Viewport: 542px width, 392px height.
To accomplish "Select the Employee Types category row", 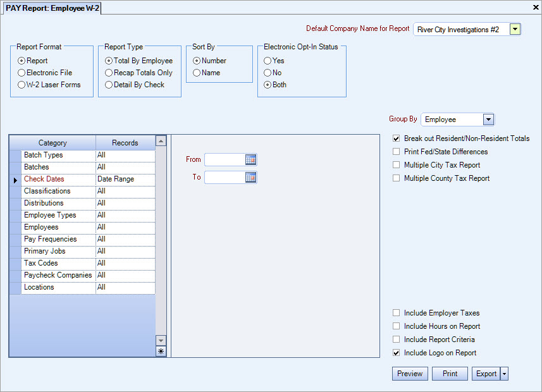I will [x=51, y=216].
